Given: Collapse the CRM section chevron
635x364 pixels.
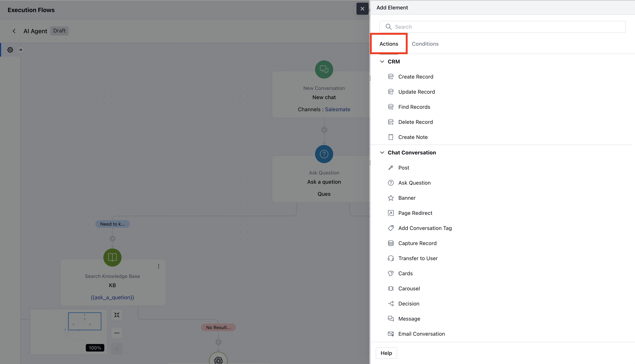Looking at the screenshot, I should 382,62.
